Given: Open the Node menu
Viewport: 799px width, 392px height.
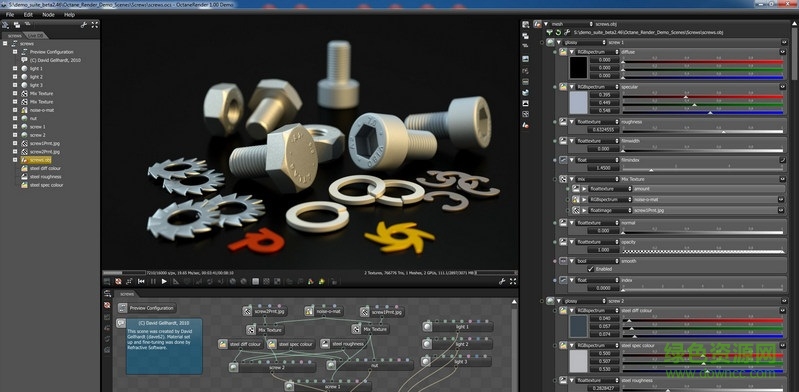Looking at the screenshot, I should coord(48,15).
